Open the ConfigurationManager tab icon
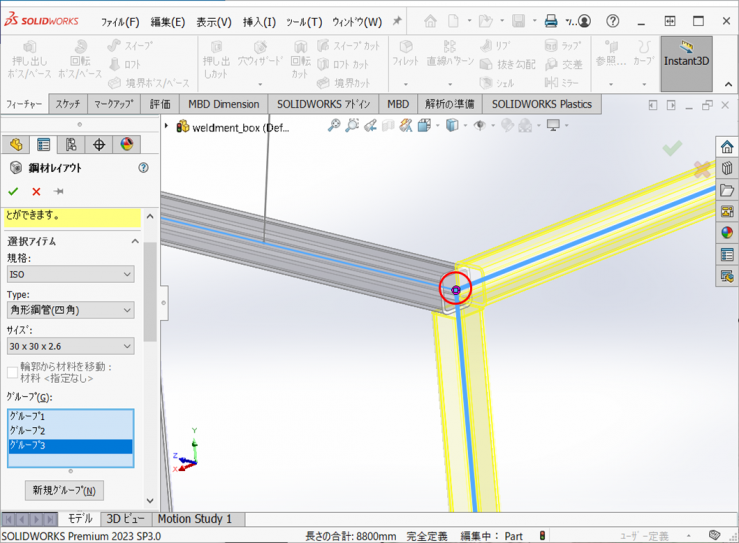Image resolution: width=739 pixels, height=543 pixels. click(x=71, y=145)
